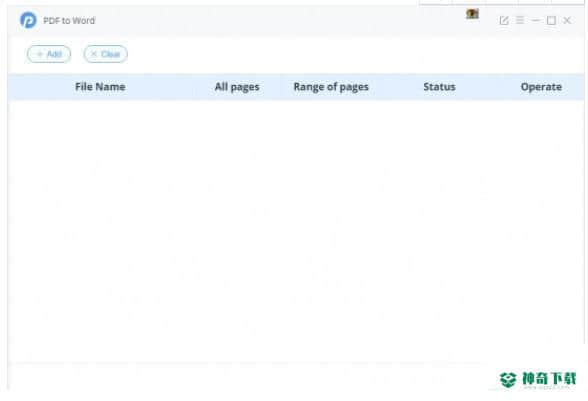Click the All pages column header
Image resolution: width=588 pixels, height=401 pixels.
point(237,87)
